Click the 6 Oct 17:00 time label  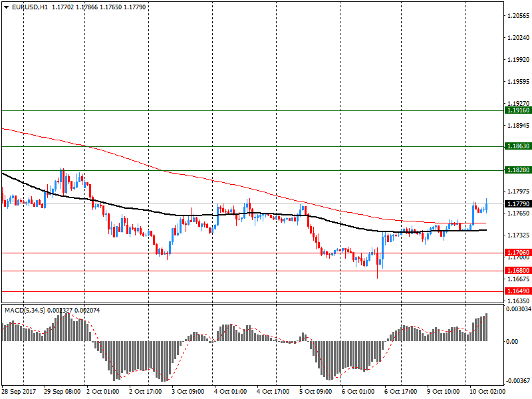coord(401,392)
